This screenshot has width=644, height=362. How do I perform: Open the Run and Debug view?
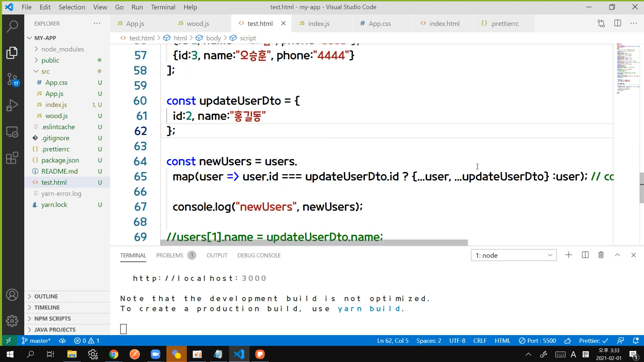point(12,105)
